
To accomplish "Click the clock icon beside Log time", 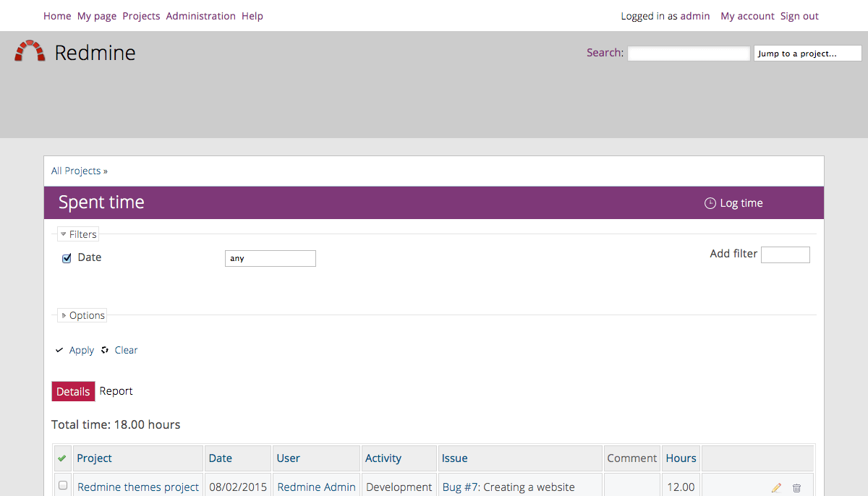I will click(710, 203).
